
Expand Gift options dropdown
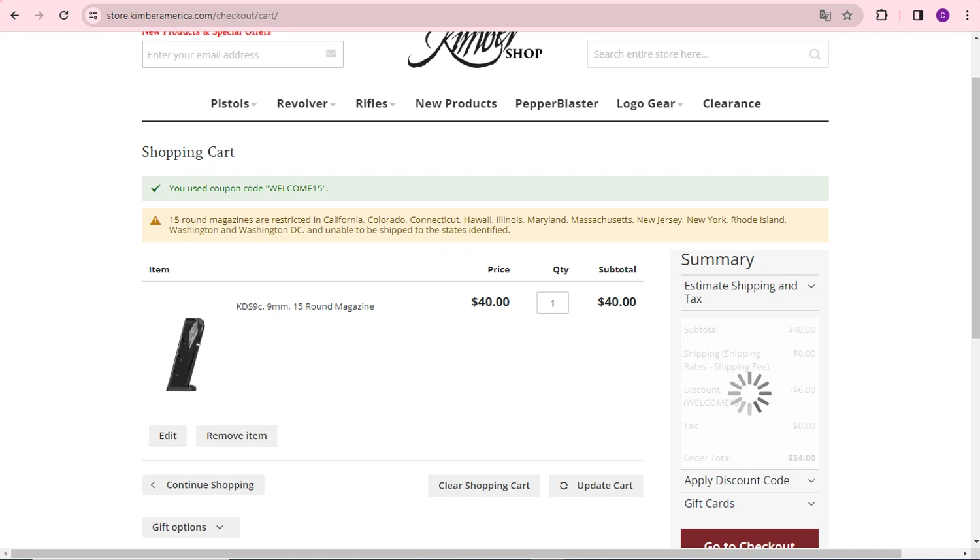tap(191, 527)
